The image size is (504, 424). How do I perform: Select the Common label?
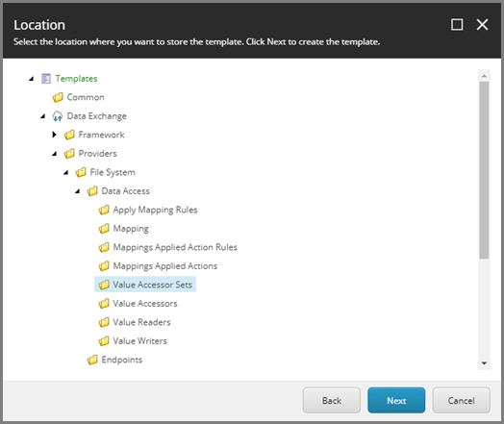(86, 97)
